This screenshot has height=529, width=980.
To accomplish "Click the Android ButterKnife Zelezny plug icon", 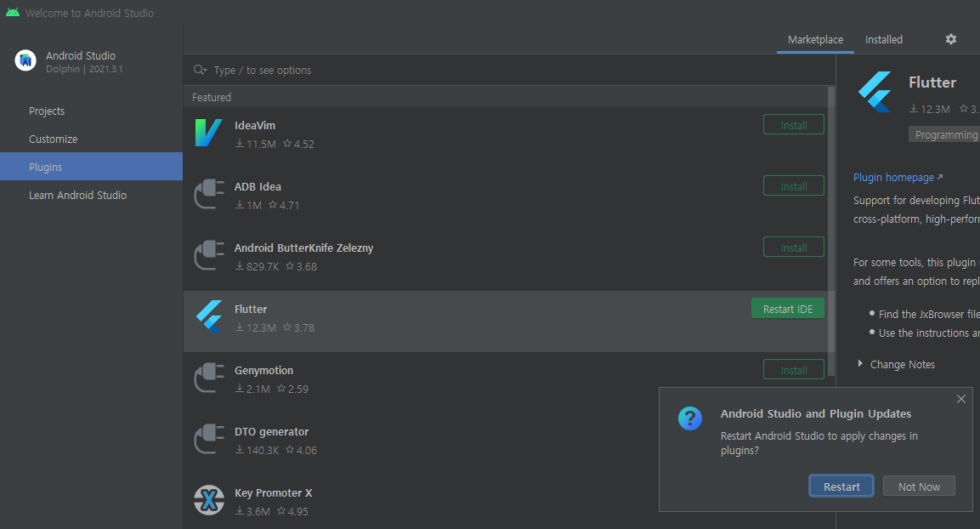I will (x=209, y=255).
